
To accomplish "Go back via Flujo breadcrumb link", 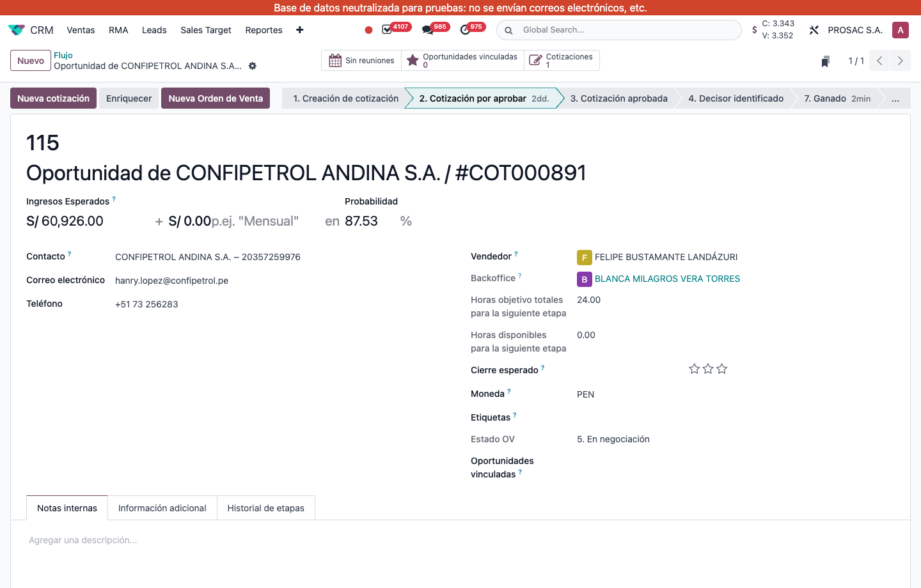I will 63,56.
